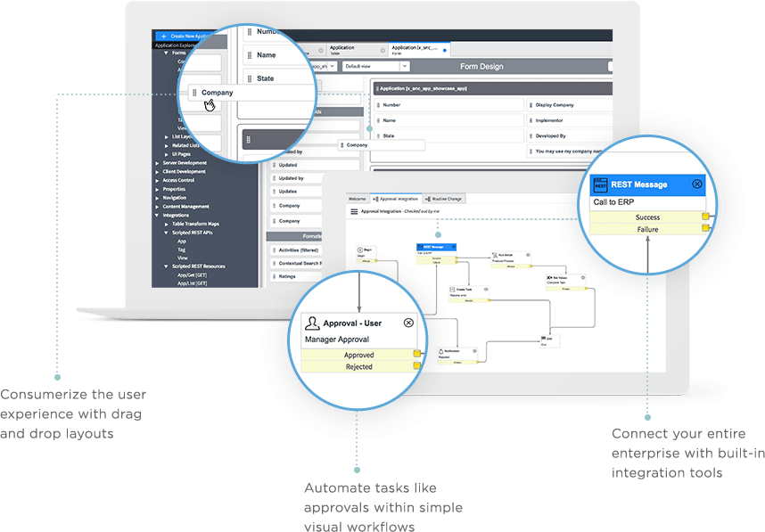The width and height of the screenshot is (765, 532).
Task: Select the Contextual Search field in the field list
Action: (x=297, y=263)
